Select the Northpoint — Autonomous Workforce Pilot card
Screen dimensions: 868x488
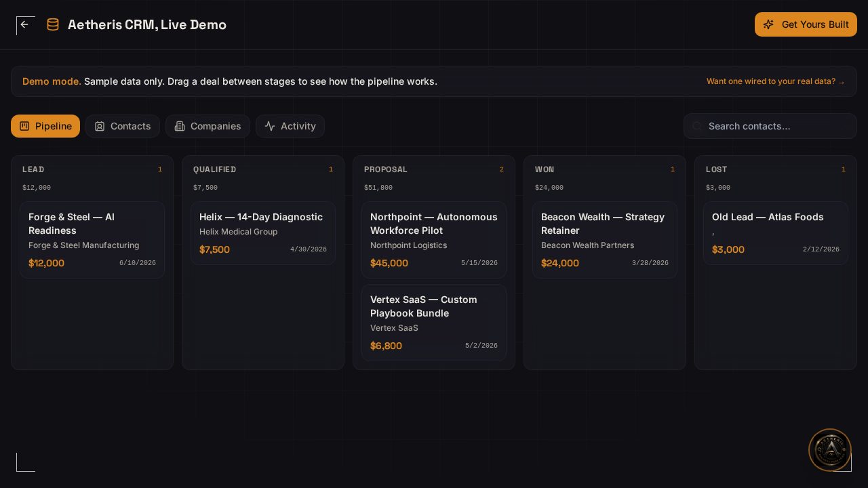[x=434, y=240]
